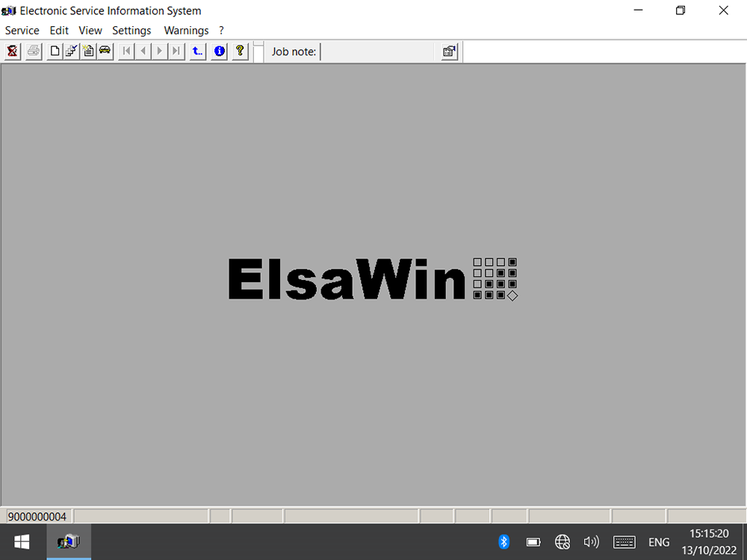
Task: Click into the Job note field
Action: [377, 52]
